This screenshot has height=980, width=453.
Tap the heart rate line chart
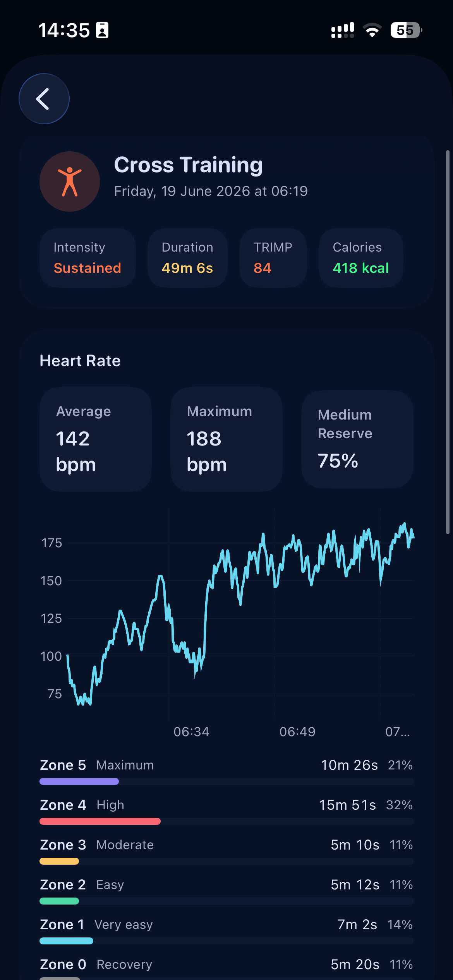[240, 615]
